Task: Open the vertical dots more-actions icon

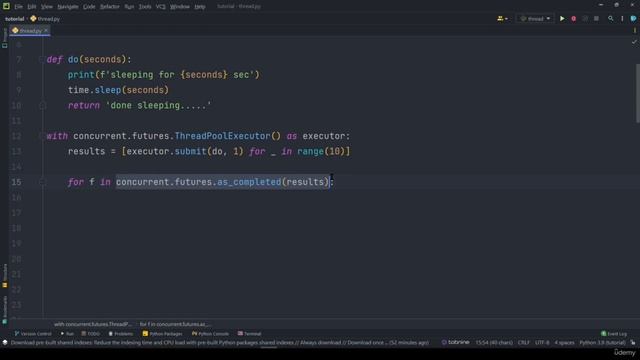Action: (622, 18)
